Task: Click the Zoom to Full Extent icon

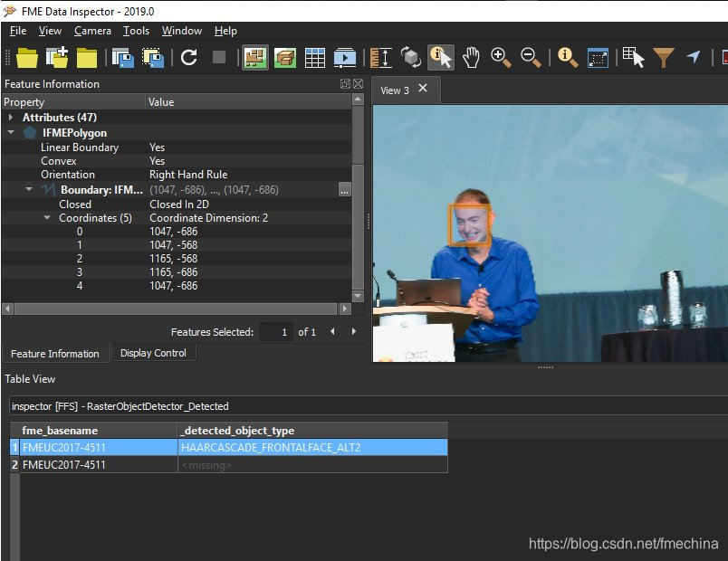Action: (598, 58)
